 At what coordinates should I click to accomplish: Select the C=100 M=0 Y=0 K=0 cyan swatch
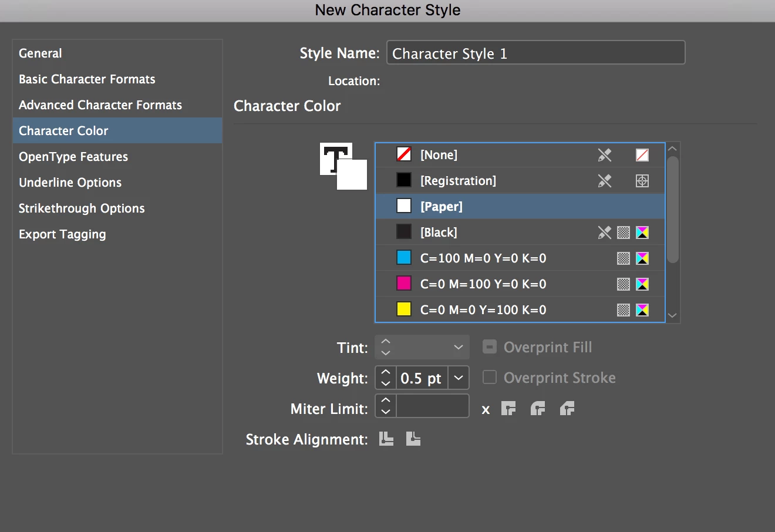tap(483, 258)
